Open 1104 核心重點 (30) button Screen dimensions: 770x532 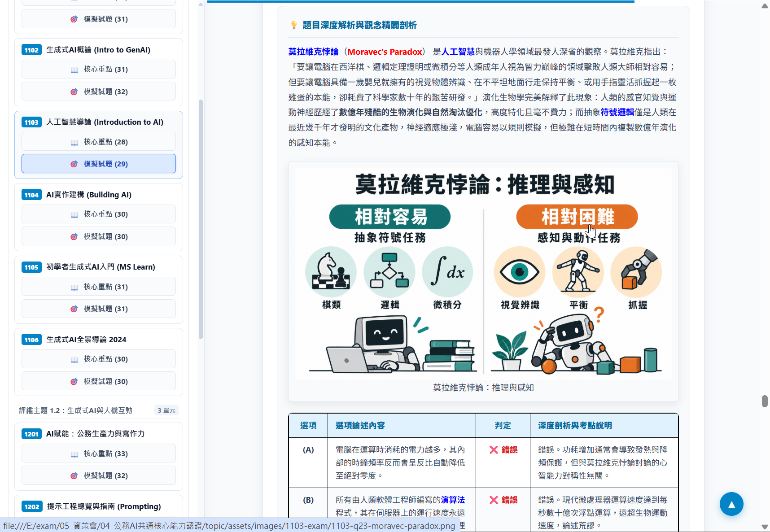(x=99, y=214)
